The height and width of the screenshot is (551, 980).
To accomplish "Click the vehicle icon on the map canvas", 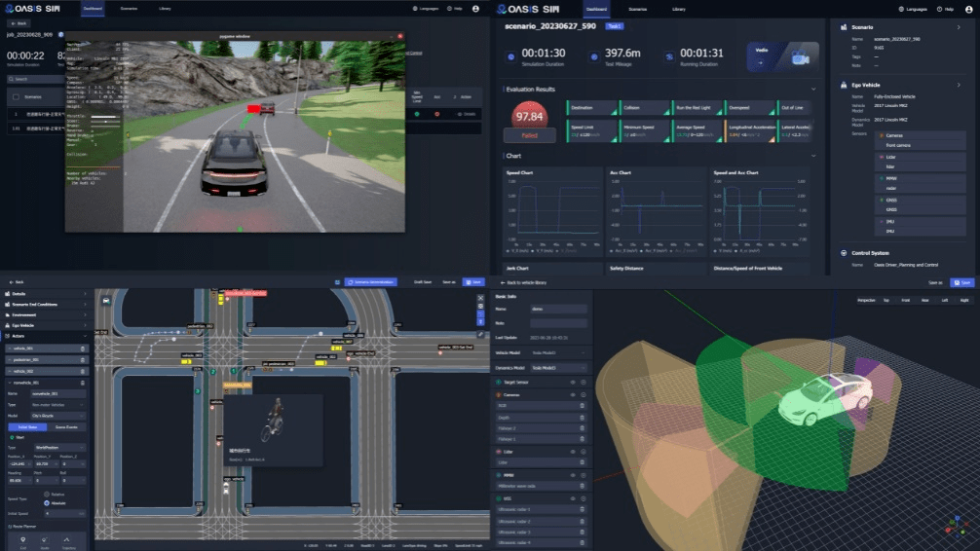I will (x=106, y=301).
